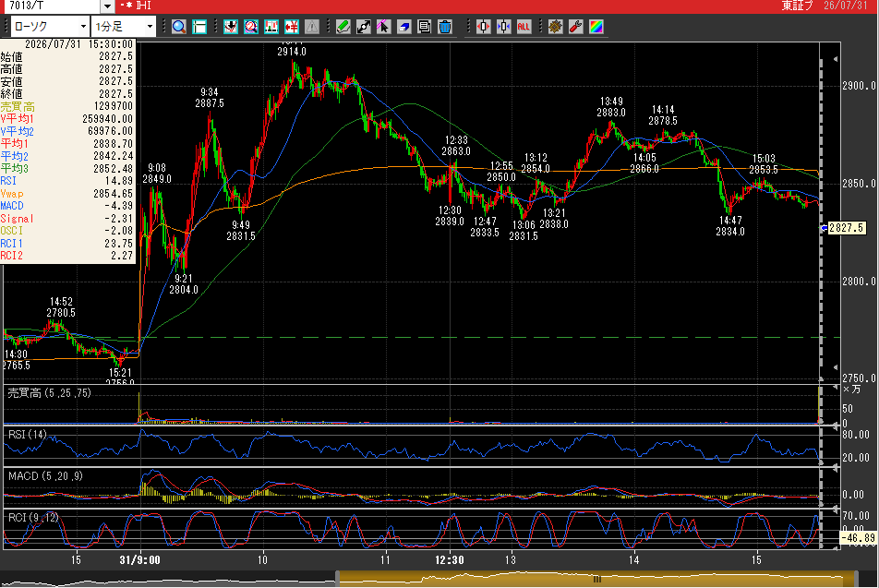Select the trend line drawing tool

363,27
